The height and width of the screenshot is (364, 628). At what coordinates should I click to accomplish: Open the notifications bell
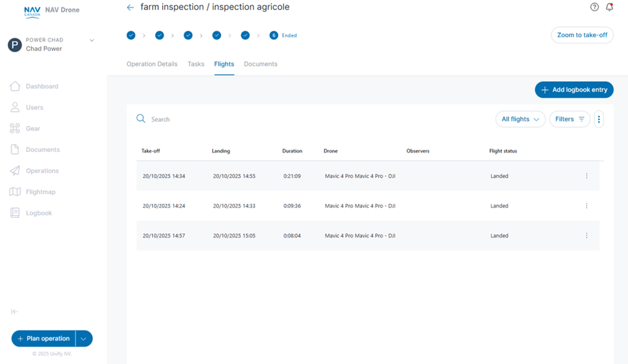click(609, 7)
